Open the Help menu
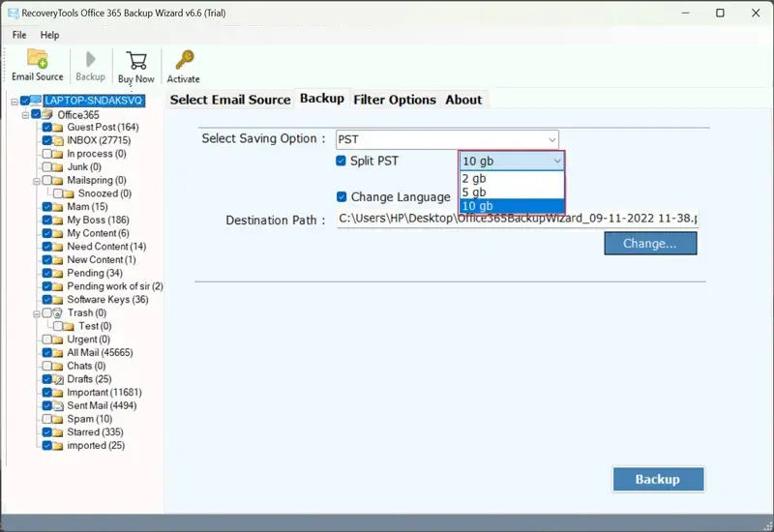 (49, 35)
